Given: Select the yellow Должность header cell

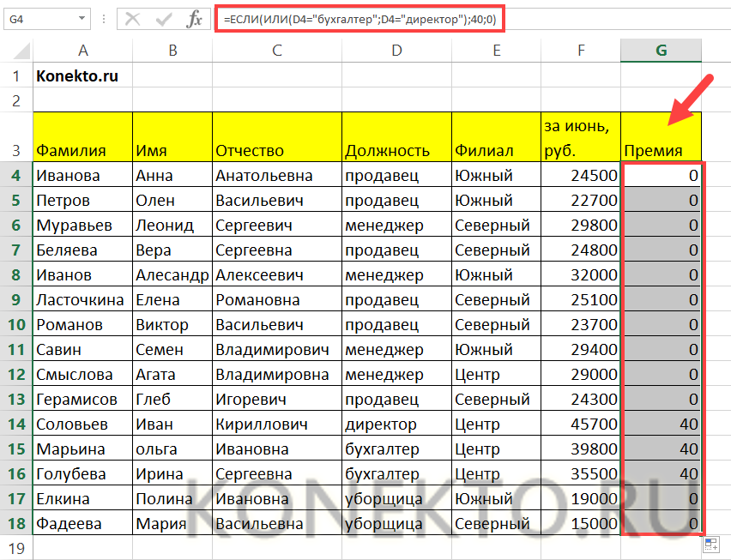Looking at the screenshot, I should [396, 137].
